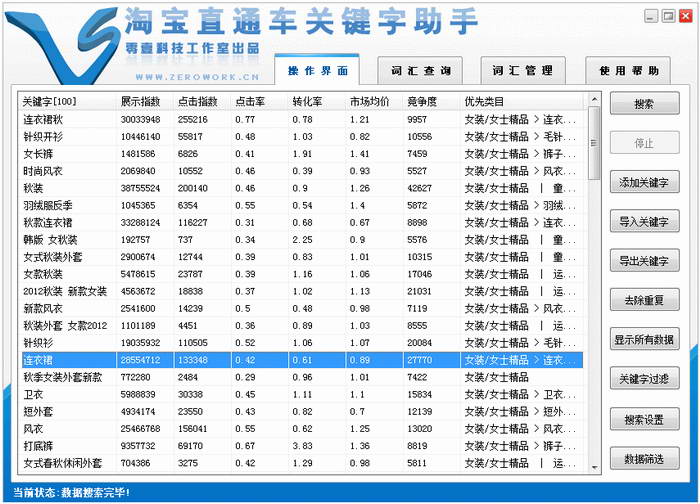700x504 pixels.
Task: Select the 连衣裙秋 keyword row
Action: click(302, 120)
